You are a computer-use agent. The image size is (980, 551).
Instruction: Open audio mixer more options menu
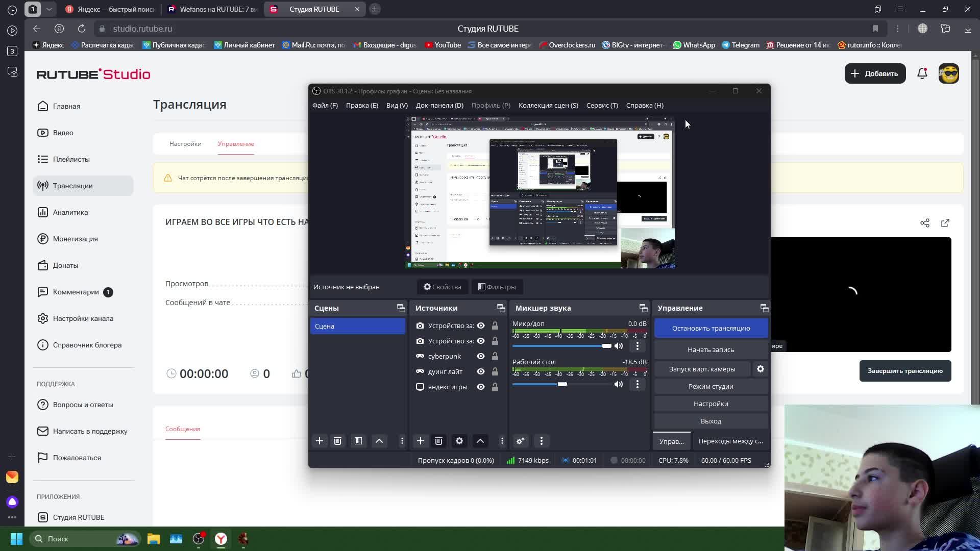(542, 441)
